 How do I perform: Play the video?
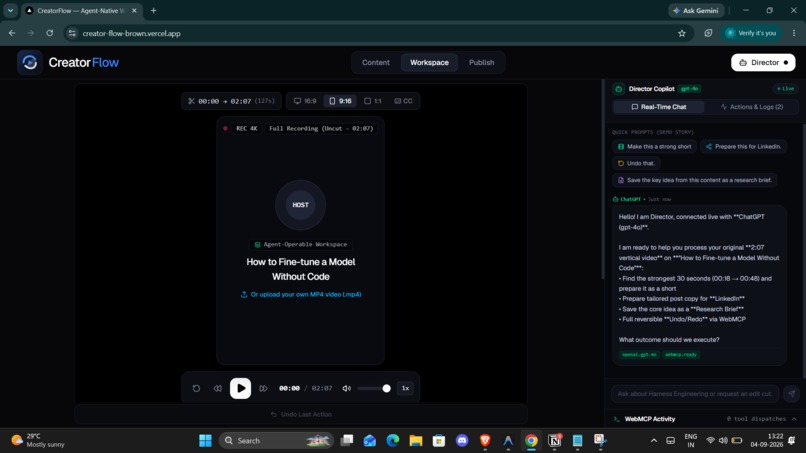click(x=240, y=388)
